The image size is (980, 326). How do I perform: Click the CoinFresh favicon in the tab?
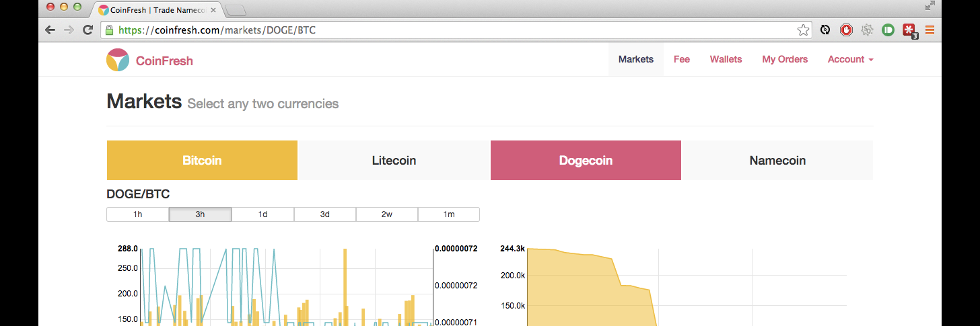tap(103, 10)
